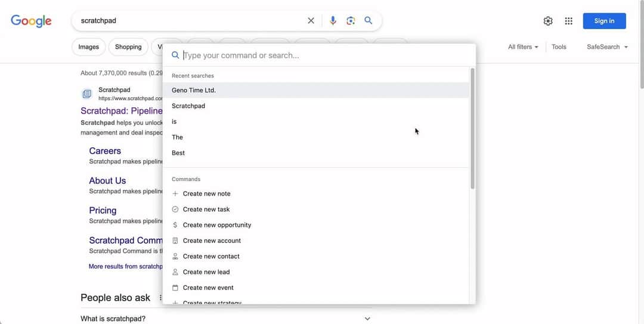Screen dimensions: 644x324
Task: Choose Create new contact command
Action: pos(316,256)
